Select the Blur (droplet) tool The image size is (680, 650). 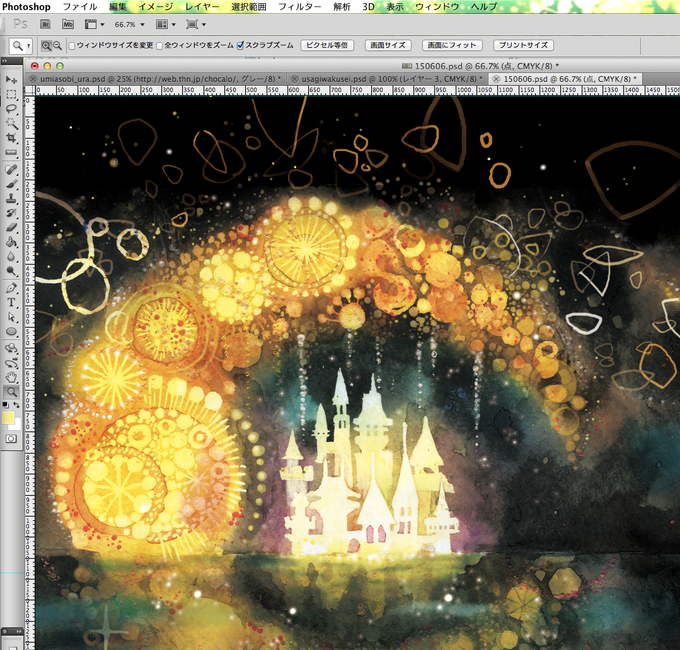pos(11,257)
